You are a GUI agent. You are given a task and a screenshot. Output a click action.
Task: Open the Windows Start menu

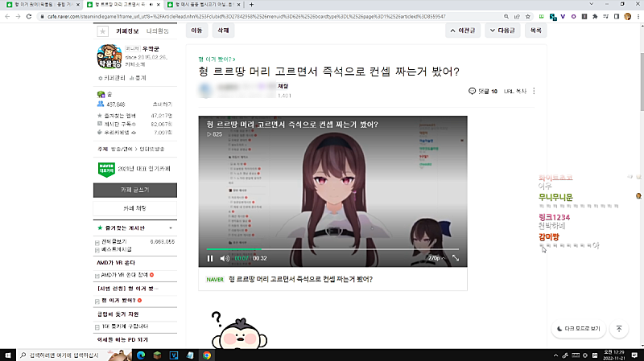coord(8,355)
